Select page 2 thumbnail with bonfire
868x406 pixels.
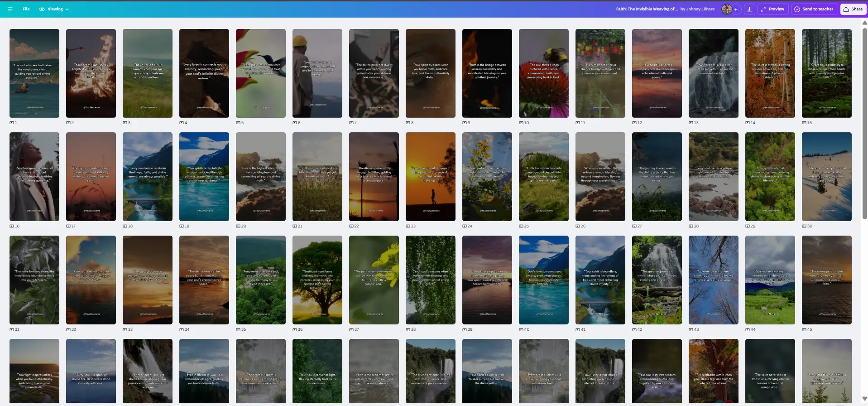91,73
